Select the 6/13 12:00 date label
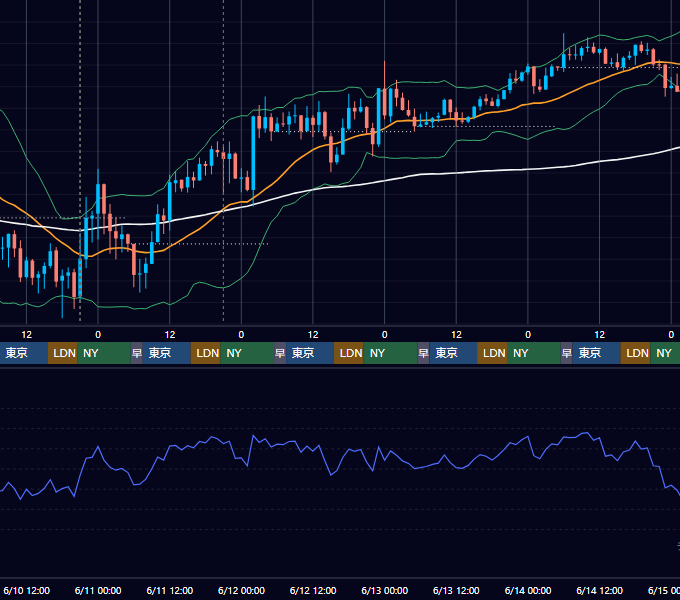 pos(456,590)
